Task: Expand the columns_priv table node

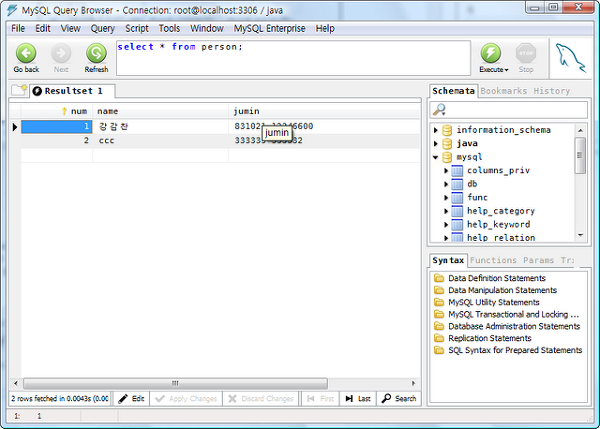Action: coord(446,171)
